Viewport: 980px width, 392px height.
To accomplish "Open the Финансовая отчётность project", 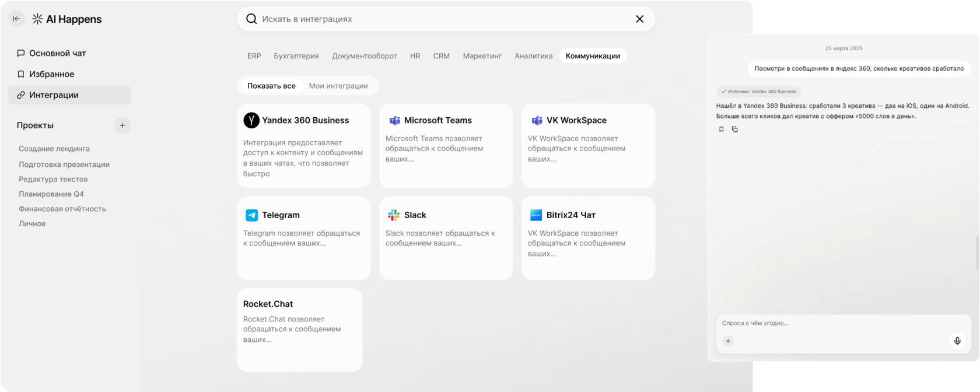I will (x=62, y=209).
